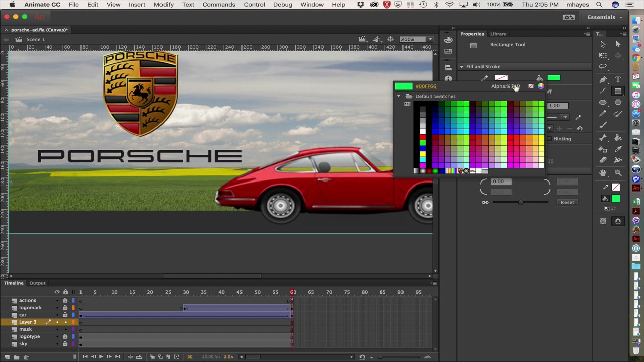This screenshot has height=362, width=644.
Task: Click the Reset button for corners
Action: [567, 202]
